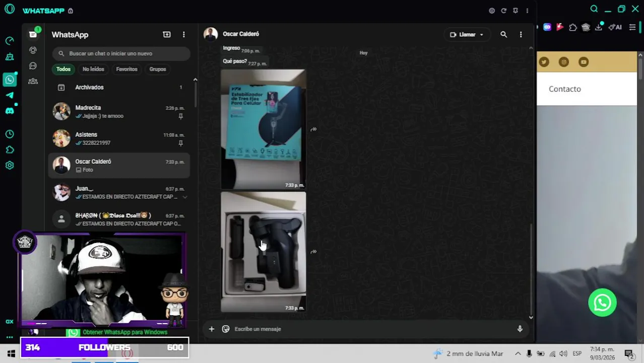Open the SHARØN chat
Image resolution: width=644 pixels, height=363 pixels.
[x=119, y=219]
